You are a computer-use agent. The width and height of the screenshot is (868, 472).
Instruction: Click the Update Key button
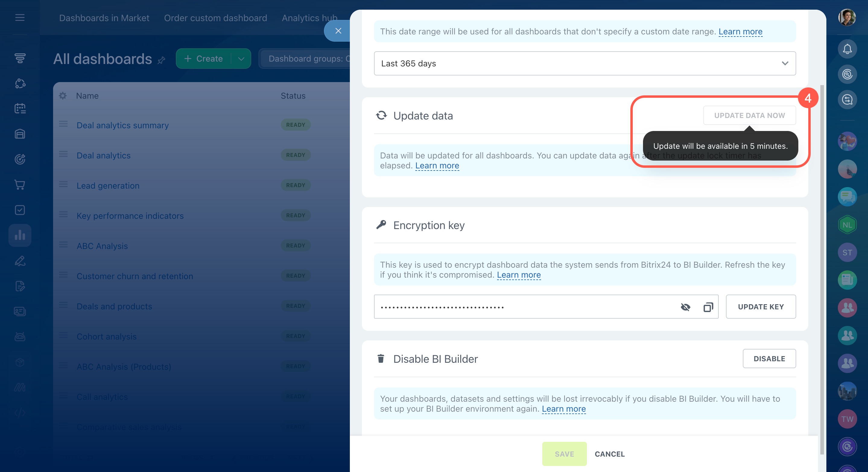pyautogui.click(x=761, y=307)
